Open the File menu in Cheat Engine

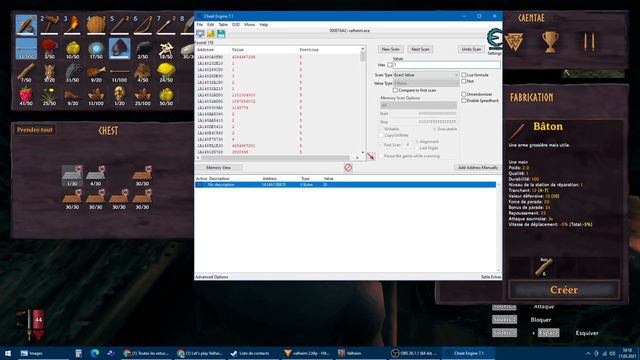tap(200, 24)
